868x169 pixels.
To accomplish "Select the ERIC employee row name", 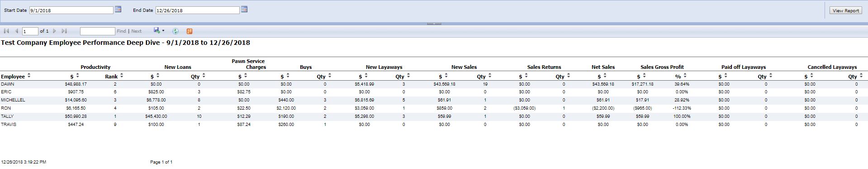I will (x=6, y=92).
